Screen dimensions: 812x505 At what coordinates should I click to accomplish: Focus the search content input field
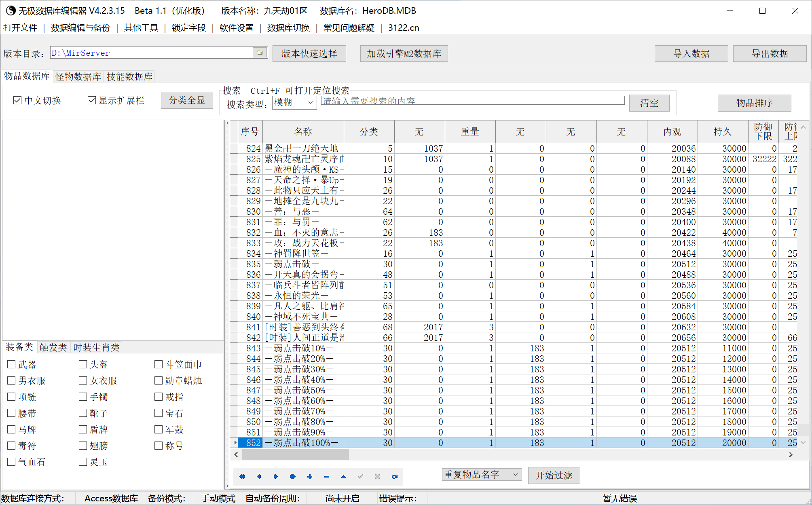point(473,100)
